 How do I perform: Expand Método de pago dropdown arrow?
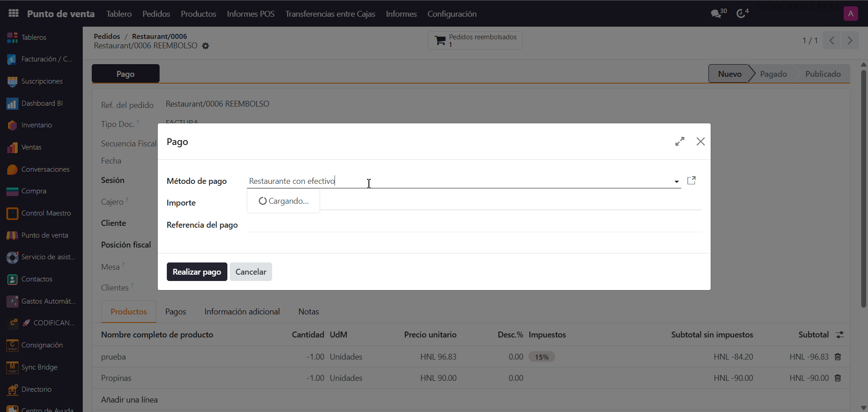pyautogui.click(x=676, y=182)
